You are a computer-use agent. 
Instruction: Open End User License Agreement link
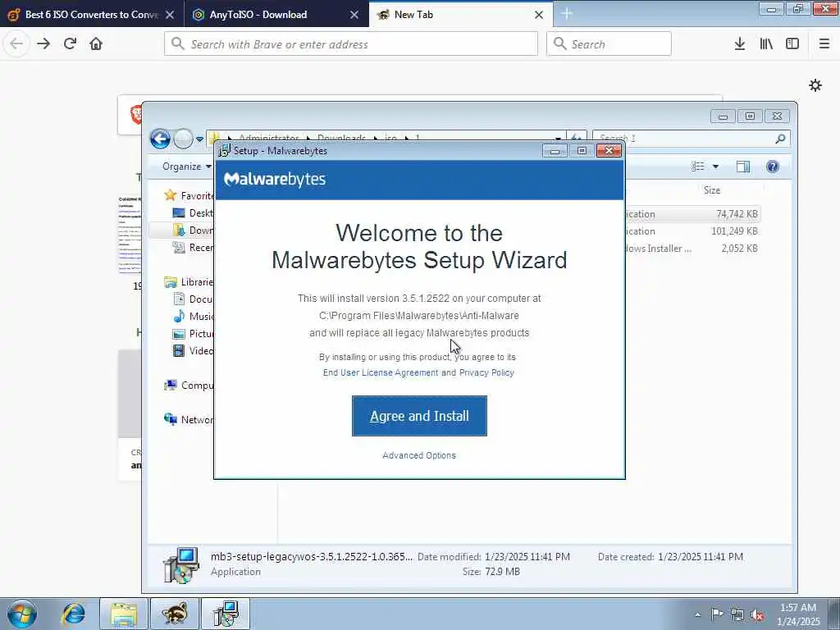(381, 372)
